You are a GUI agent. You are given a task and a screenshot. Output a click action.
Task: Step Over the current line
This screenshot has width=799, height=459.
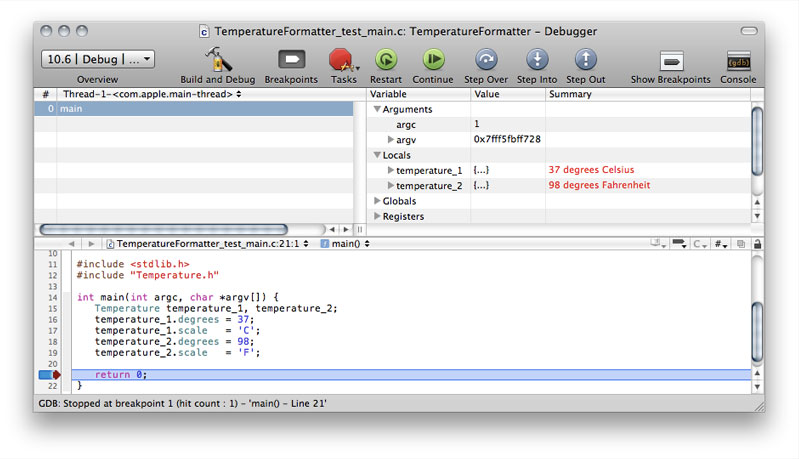[x=486, y=60]
